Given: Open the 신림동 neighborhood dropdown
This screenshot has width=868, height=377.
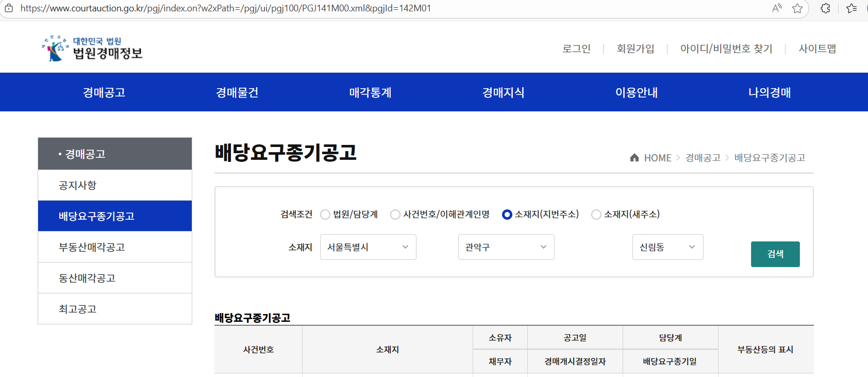Looking at the screenshot, I should pyautogui.click(x=667, y=247).
